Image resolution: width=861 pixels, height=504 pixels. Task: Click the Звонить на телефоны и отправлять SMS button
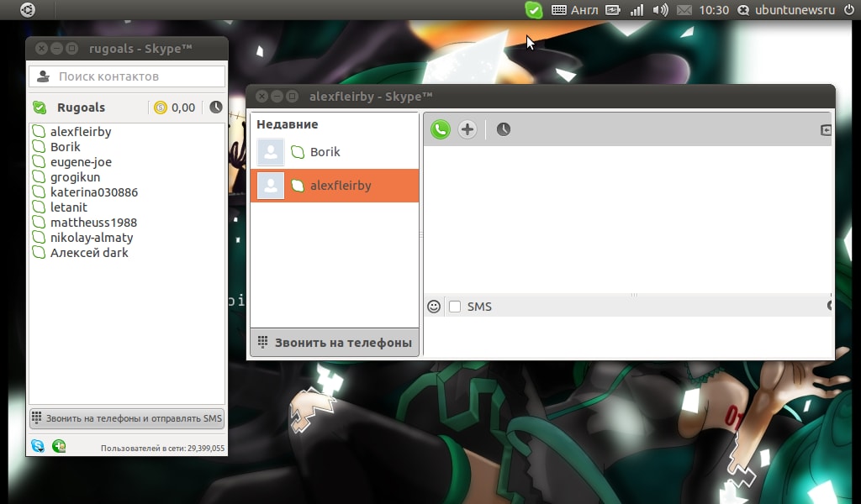(127, 418)
